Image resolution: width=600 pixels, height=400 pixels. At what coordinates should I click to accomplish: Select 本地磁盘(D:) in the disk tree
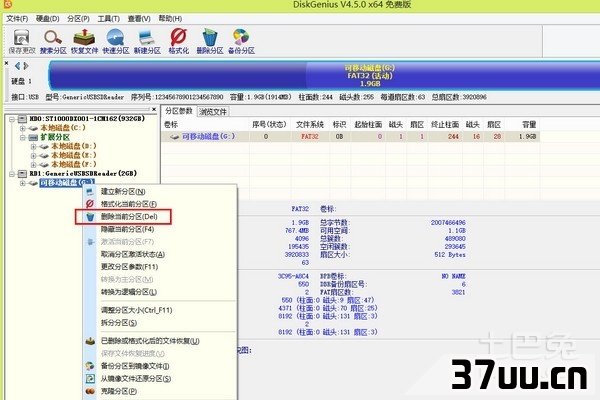coord(73,146)
